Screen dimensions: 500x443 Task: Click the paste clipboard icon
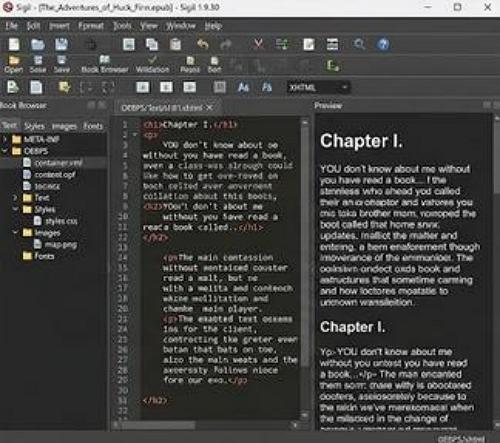click(x=175, y=44)
